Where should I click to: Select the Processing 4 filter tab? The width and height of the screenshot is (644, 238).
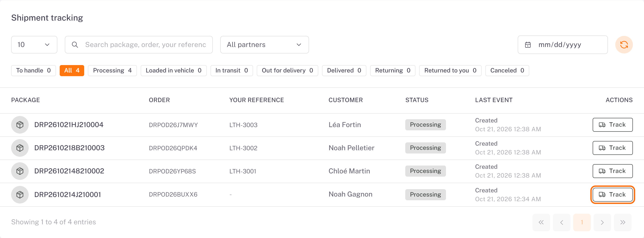click(112, 71)
